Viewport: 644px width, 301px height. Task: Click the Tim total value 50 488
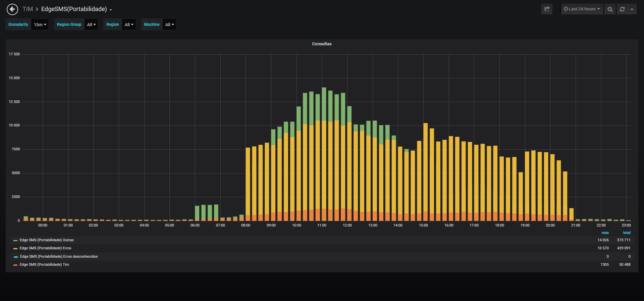coord(625,265)
